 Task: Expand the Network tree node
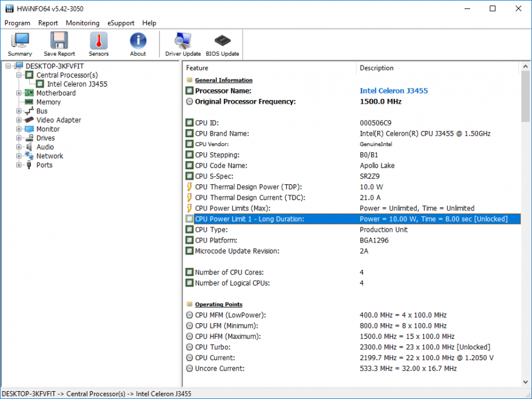pos(19,156)
